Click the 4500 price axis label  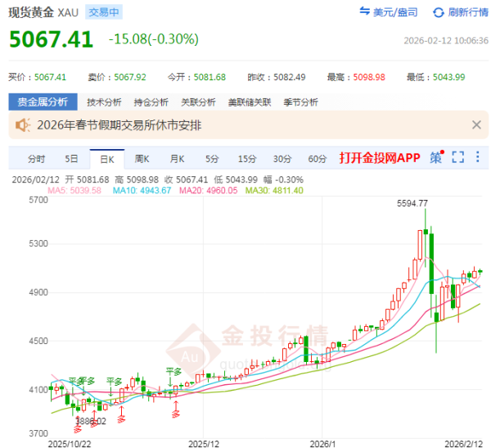click(x=38, y=341)
